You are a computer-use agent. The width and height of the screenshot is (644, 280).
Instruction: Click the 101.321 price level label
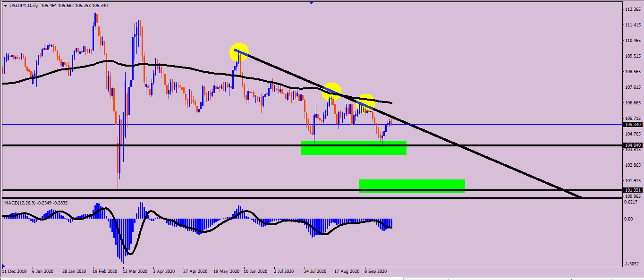[x=632, y=190]
